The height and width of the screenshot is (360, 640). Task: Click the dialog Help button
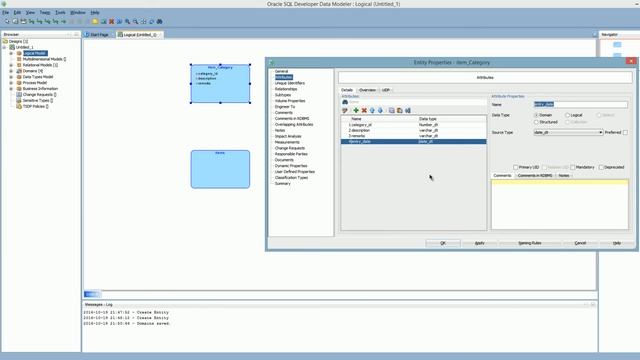coord(617,243)
